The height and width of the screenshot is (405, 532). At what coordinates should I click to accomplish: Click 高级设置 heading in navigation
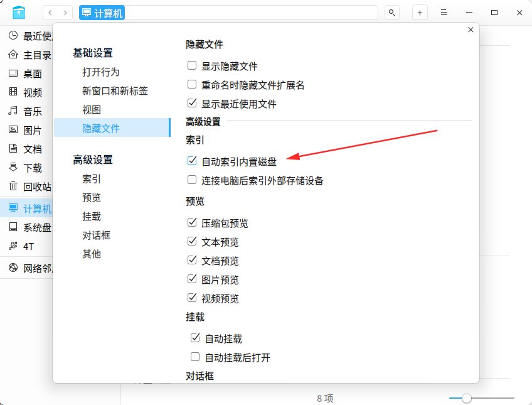(x=93, y=160)
